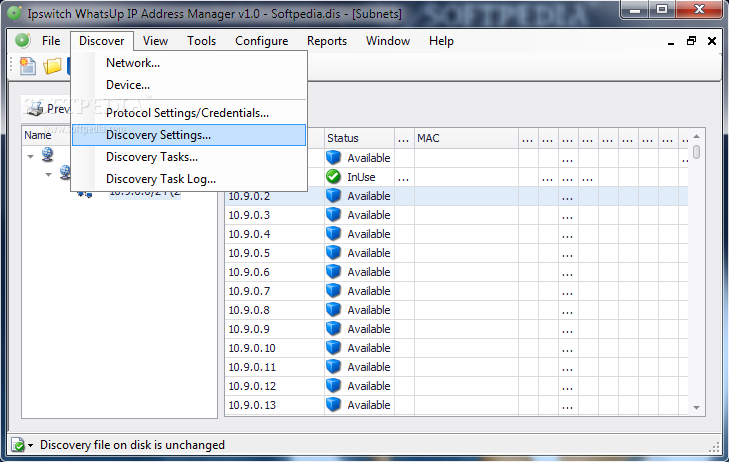The height and width of the screenshot is (462, 729).
Task: Click the new discovery file toolbar icon
Action: click(28, 66)
